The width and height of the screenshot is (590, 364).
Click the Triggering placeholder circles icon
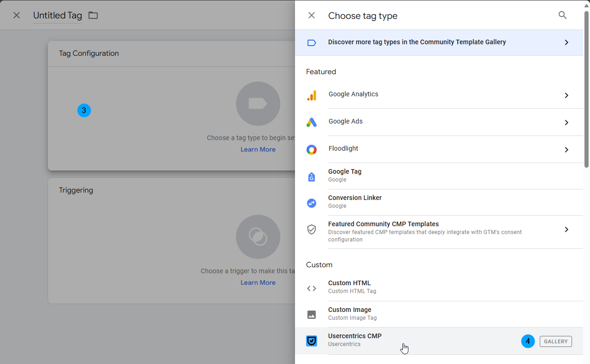click(258, 237)
